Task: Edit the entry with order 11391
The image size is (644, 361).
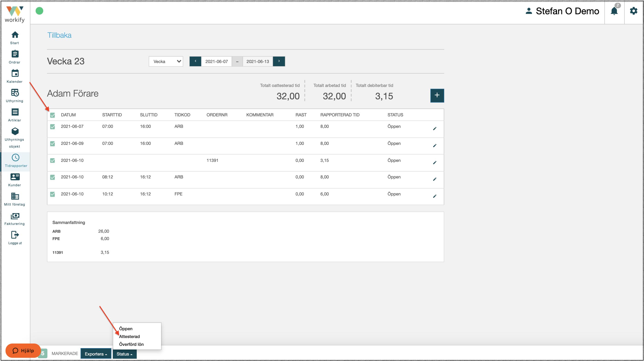Action: (435, 162)
